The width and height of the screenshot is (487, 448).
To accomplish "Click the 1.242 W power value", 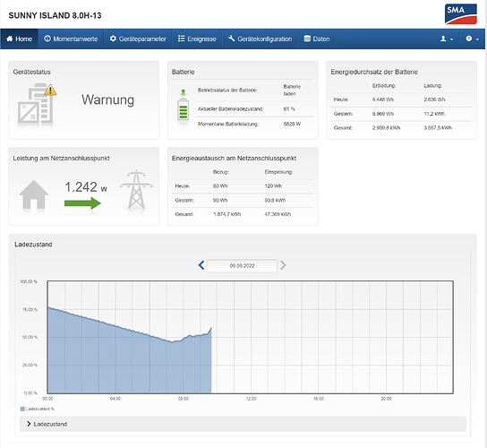I will (x=86, y=187).
